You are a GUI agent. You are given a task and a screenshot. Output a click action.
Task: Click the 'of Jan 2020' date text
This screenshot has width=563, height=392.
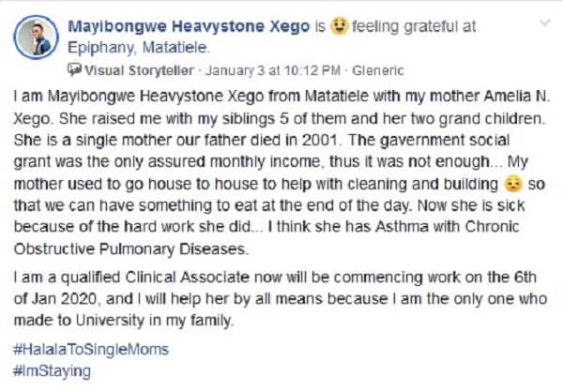click(55, 298)
